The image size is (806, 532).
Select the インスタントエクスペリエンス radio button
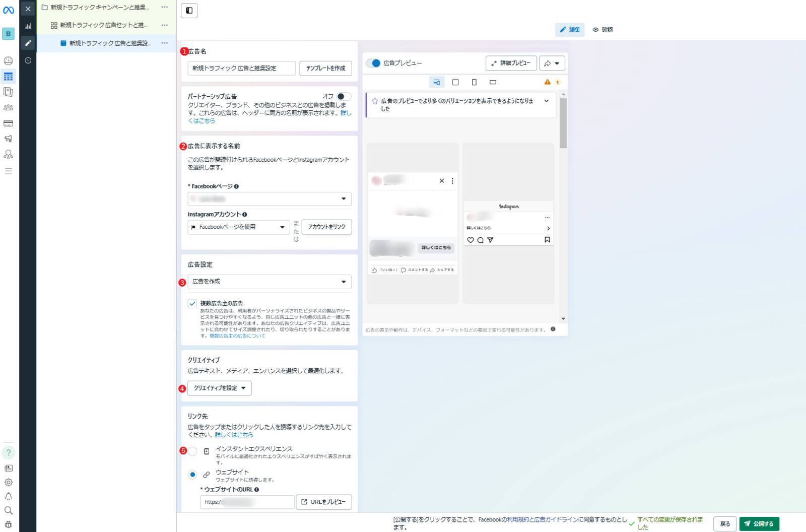192,451
